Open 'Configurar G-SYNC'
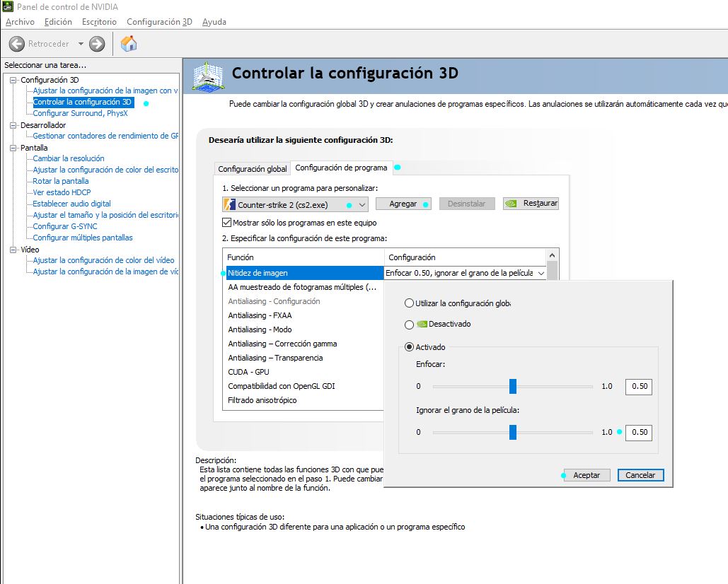This screenshot has height=584, width=728. click(x=65, y=226)
